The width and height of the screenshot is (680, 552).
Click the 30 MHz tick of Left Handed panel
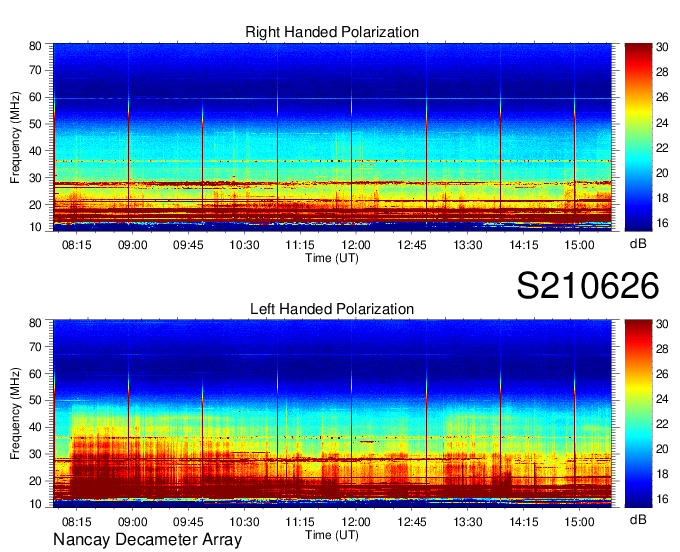click(35, 454)
